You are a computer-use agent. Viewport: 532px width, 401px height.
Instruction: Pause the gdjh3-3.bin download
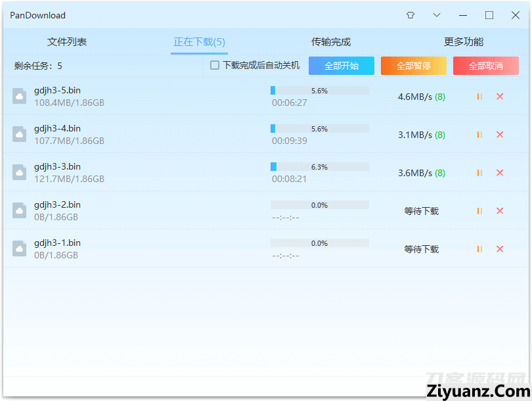point(479,173)
